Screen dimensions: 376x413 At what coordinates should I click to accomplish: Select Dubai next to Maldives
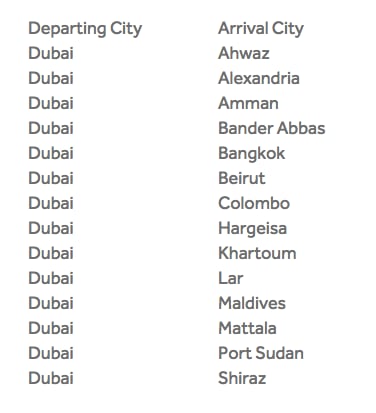click(51, 303)
